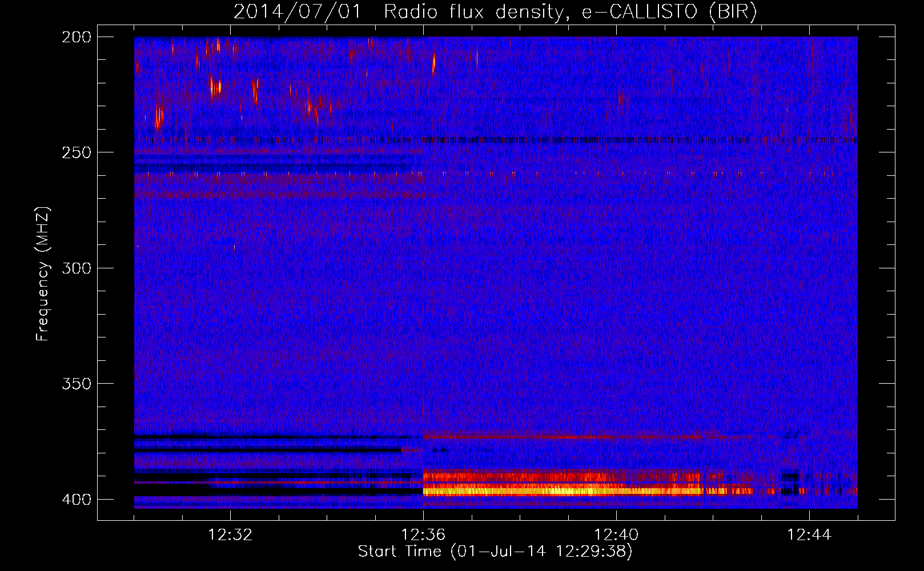Click the 250 frequency tick label

pos(76,152)
